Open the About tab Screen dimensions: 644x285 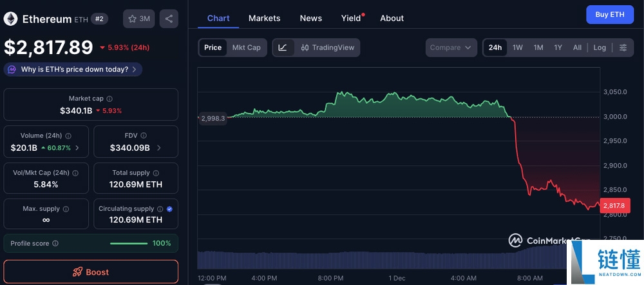click(392, 18)
